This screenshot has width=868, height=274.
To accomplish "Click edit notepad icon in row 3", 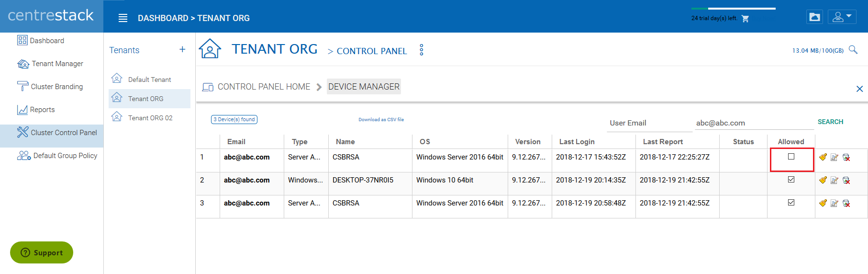I will (835, 203).
